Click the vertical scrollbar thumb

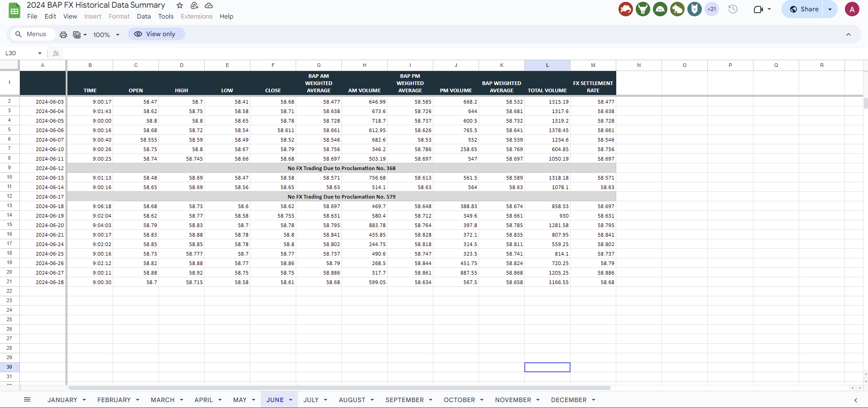(865, 103)
